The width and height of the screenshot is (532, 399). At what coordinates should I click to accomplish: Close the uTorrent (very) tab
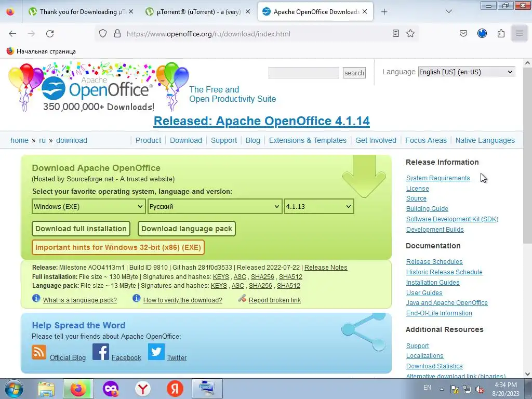point(248,11)
